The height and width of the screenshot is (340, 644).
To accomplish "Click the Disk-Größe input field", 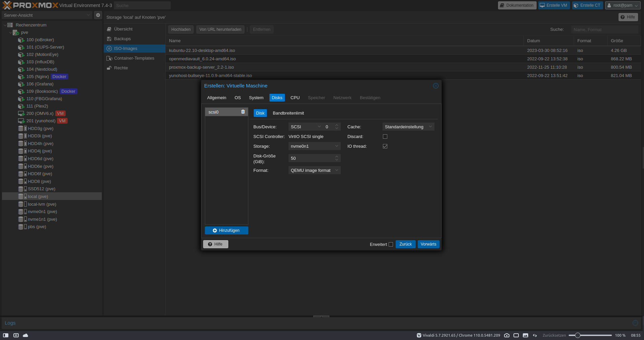I will coord(311,158).
